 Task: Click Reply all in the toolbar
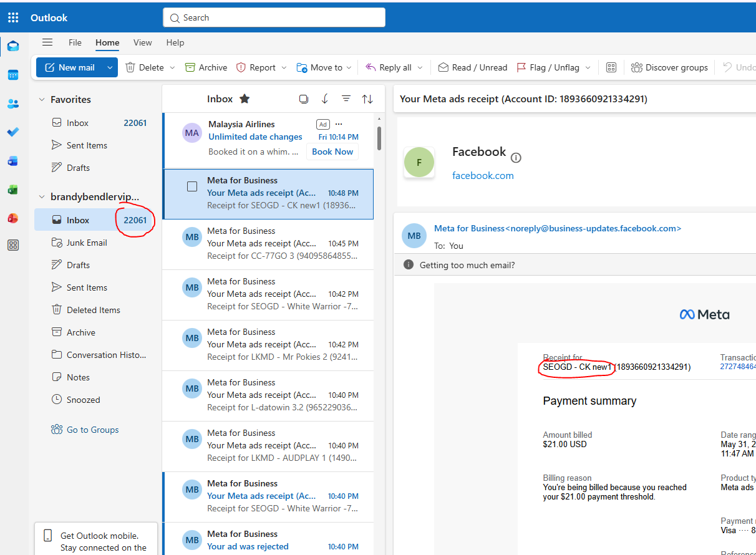(389, 67)
